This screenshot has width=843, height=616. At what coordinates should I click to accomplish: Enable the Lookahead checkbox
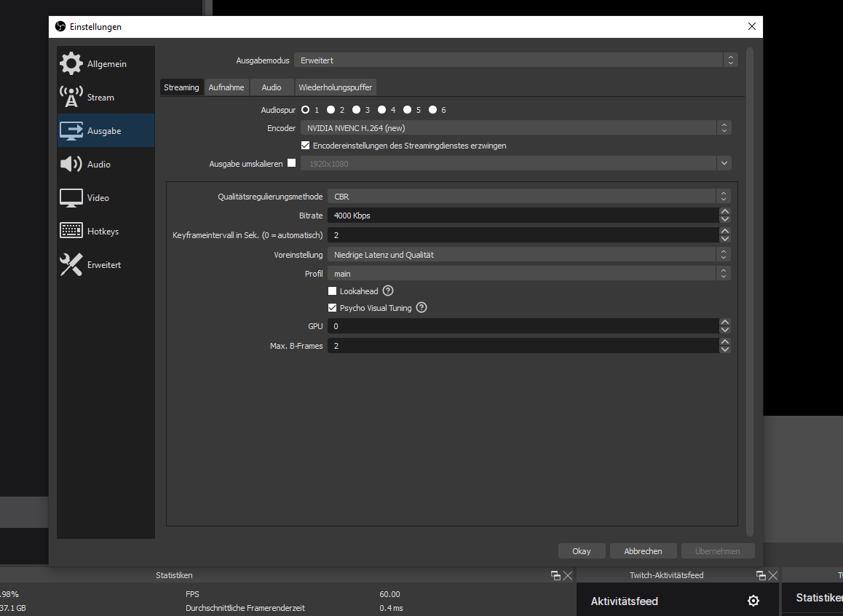tap(333, 291)
